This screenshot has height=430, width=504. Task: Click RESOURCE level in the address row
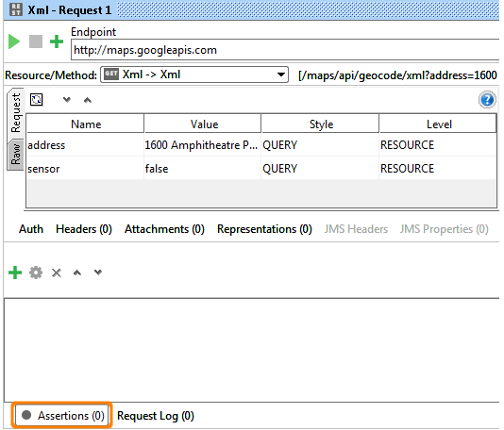coord(438,145)
